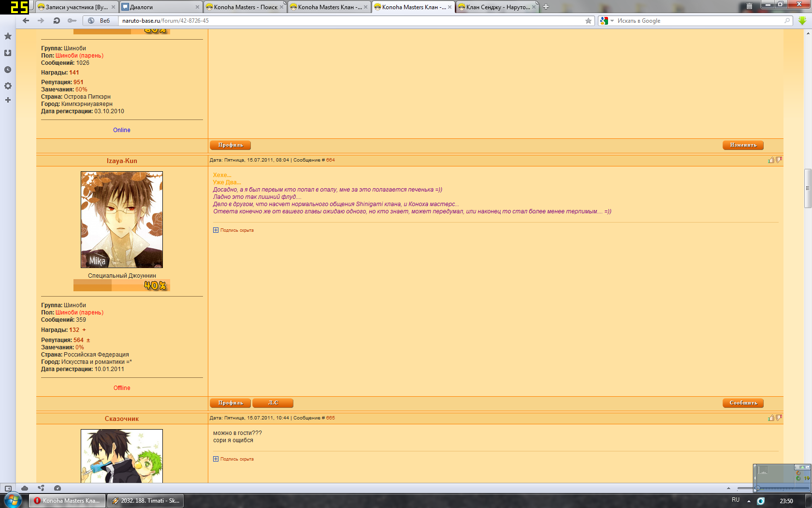The width and height of the screenshot is (812, 508).
Task: Open the Windows Start button
Action: tap(13, 500)
